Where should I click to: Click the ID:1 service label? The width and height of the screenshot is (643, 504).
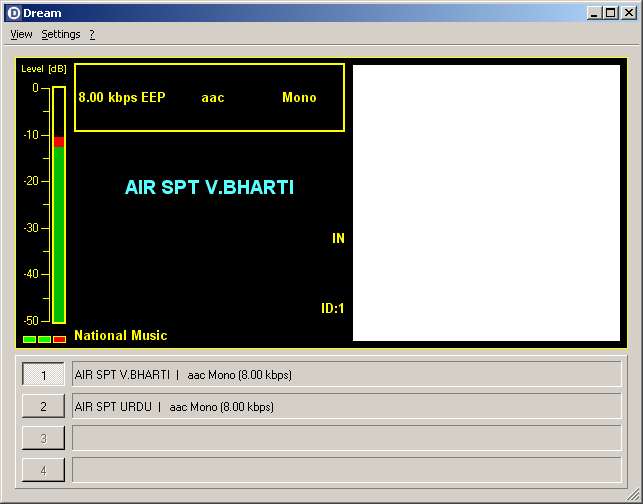click(333, 308)
